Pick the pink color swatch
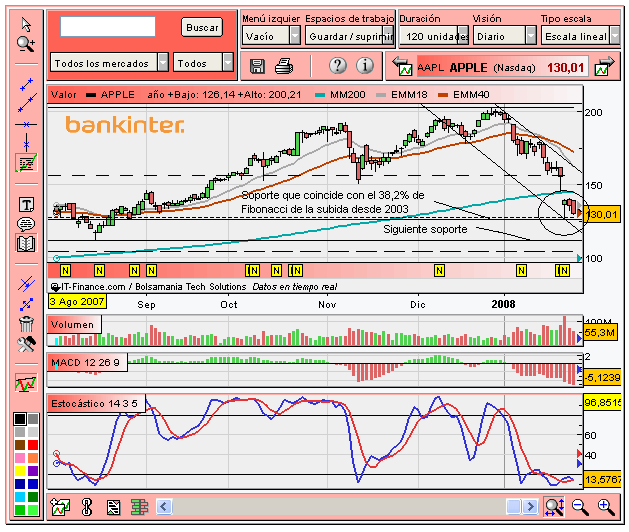Screen dimensions: 629x532 pyautogui.click(x=20, y=458)
